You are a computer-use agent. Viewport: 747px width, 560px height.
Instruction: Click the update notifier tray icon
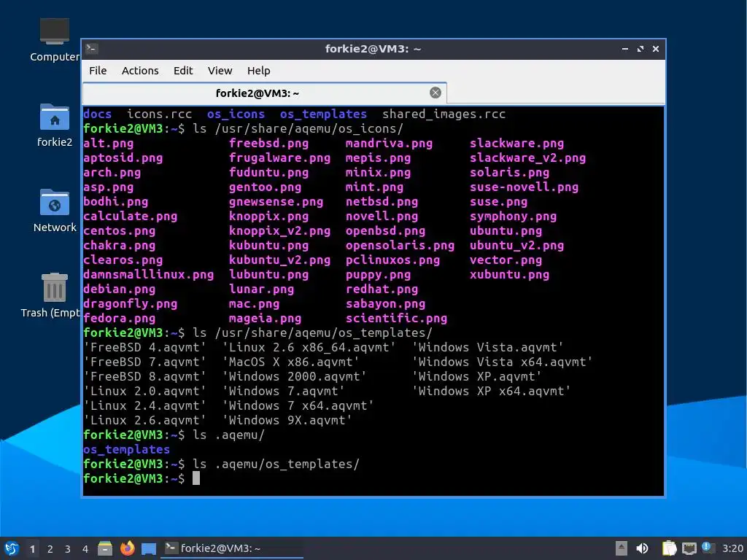pos(708,548)
